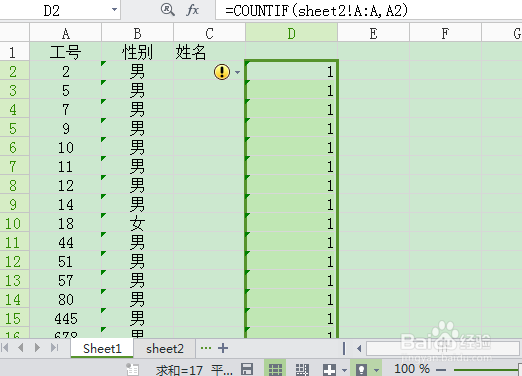Click the 工号 header cell
Image resolution: width=522 pixels, height=376 pixels.
(x=66, y=52)
